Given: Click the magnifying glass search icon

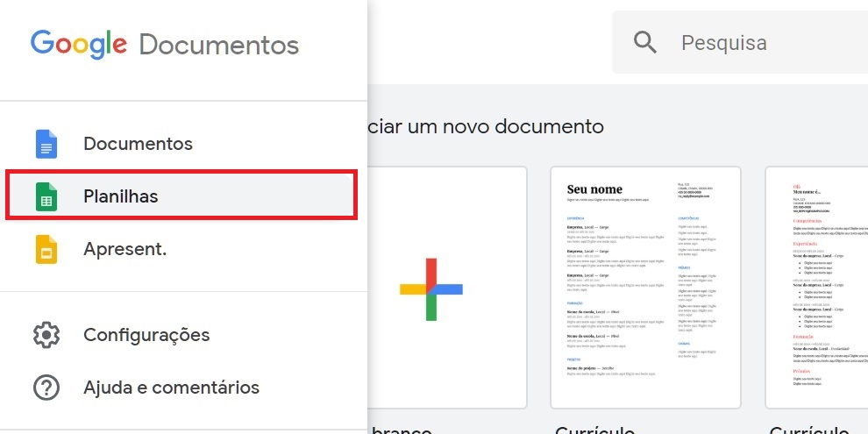Looking at the screenshot, I should coord(645,42).
